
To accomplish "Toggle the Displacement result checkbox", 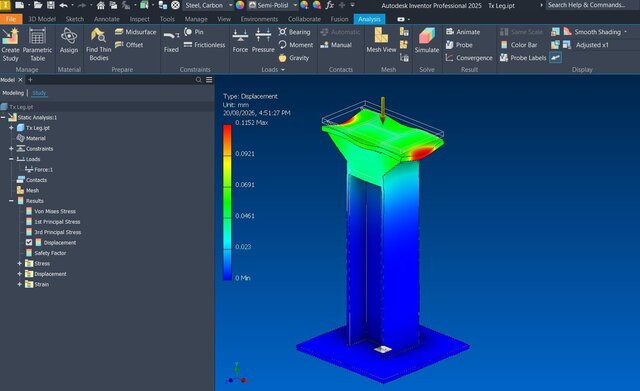I will [29, 242].
